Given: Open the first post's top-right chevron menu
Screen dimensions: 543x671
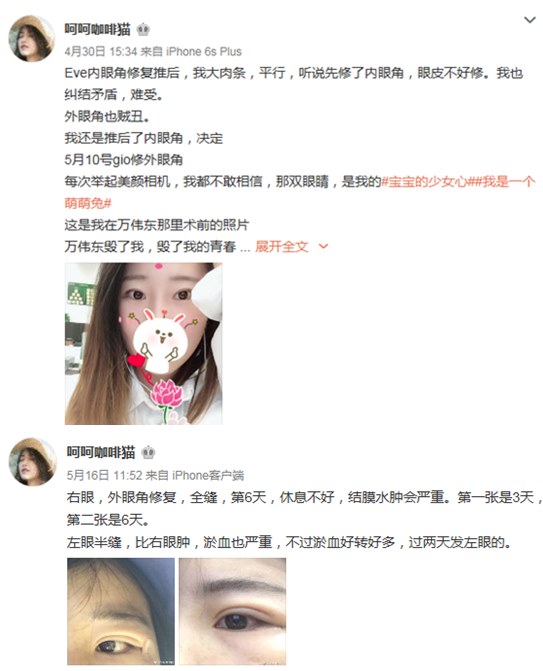Looking at the screenshot, I should pos(530,20).
